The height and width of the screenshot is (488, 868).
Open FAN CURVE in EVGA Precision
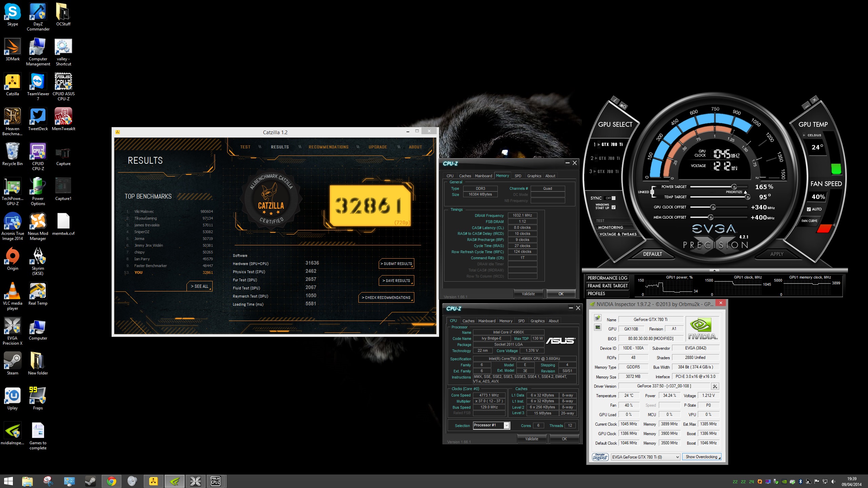(x=809, y=221)
